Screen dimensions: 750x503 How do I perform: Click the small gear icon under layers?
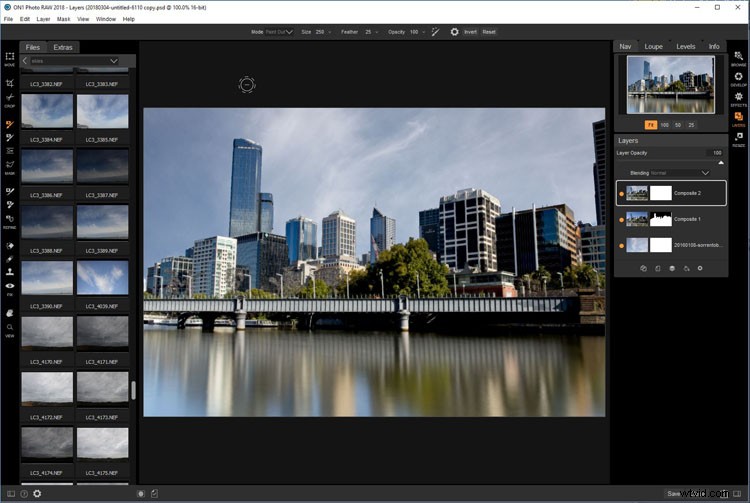click(x=700, y=269)
